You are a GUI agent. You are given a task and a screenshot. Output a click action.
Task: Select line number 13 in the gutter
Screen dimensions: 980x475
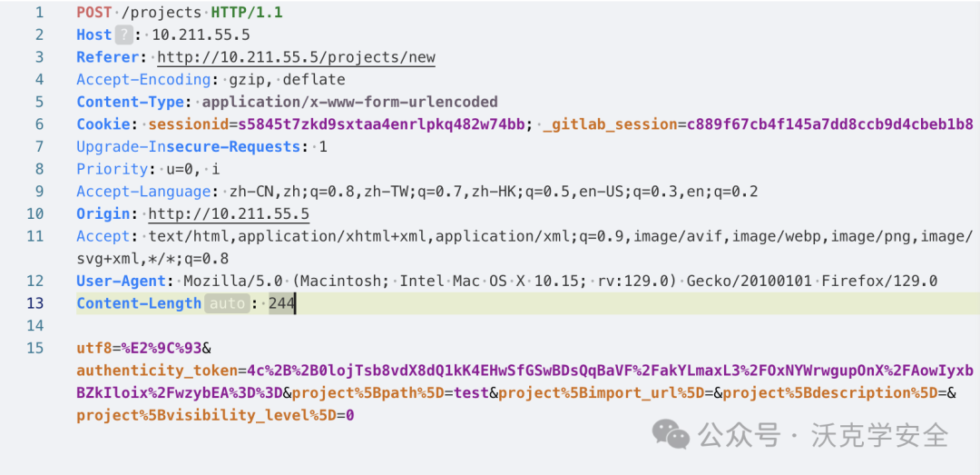pyautogui.click(x=35, y=304)
